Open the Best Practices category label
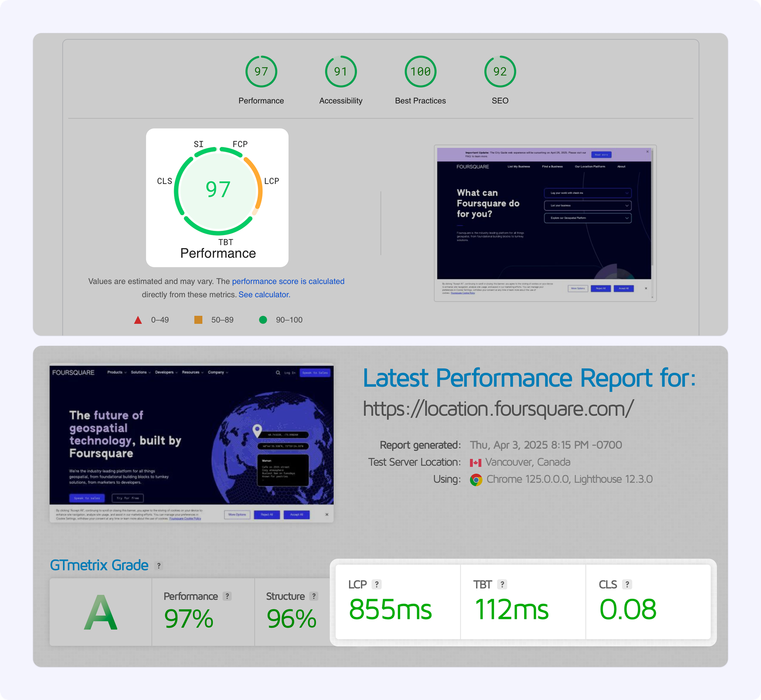 420,101
